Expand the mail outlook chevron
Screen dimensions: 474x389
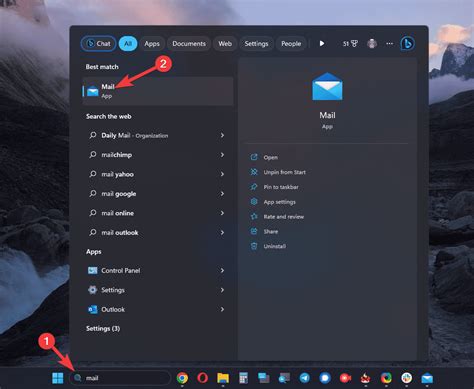coord(222,232)
